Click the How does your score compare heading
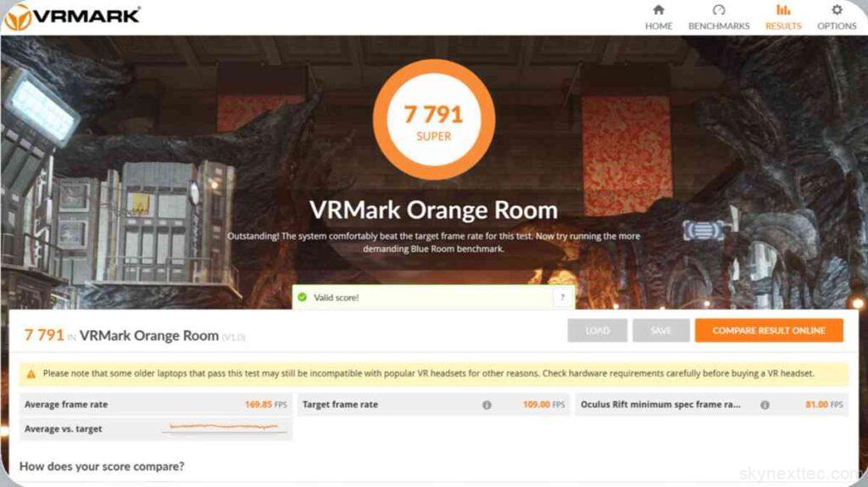 [102, 467]
